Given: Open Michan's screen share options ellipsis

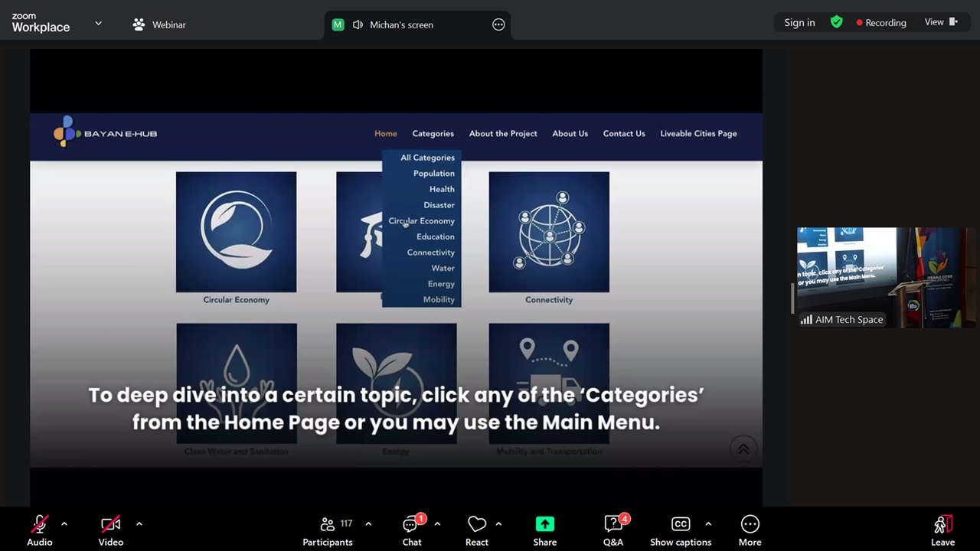Looking at the screenshot, I should 498,24.
